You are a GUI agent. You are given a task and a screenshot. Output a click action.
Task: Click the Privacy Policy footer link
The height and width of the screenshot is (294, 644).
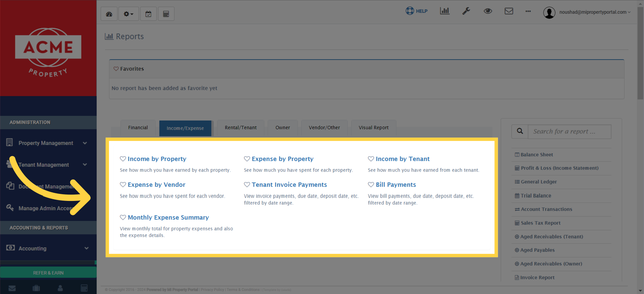tap(212, 290)
